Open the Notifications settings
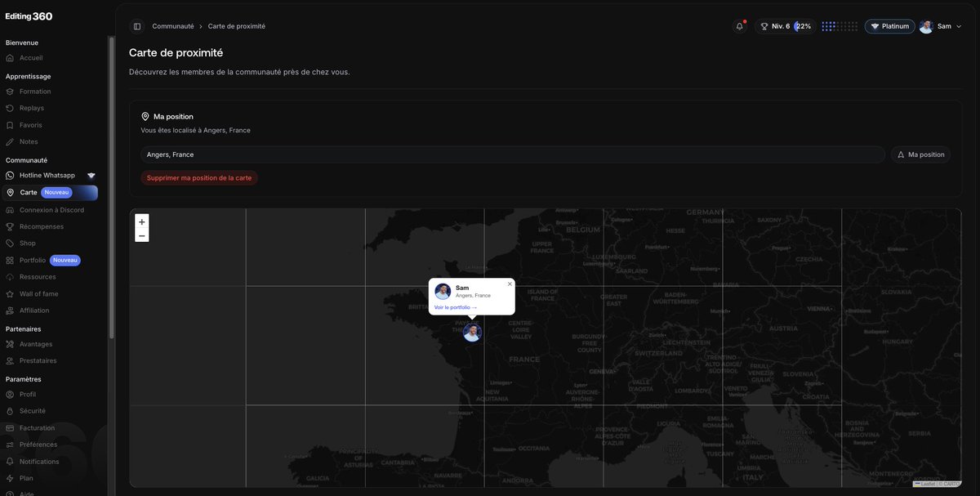 [x=39, y=462]
